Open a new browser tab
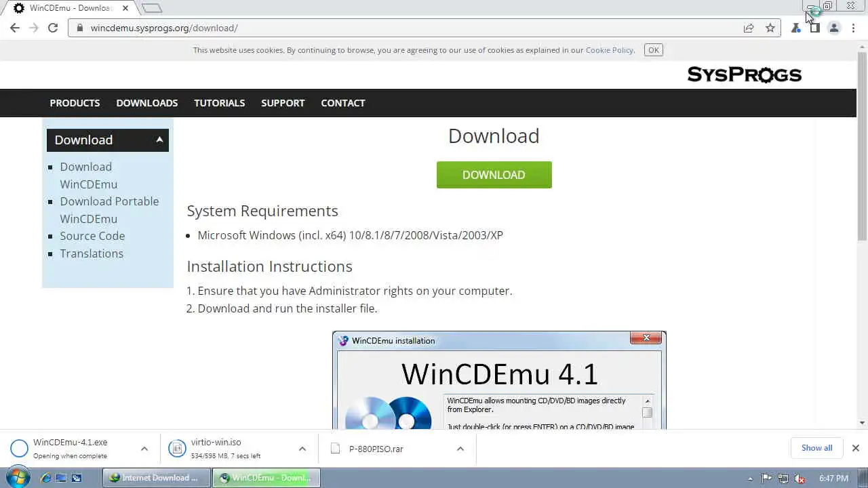This screenshot has width=868, height=488. pyautogui.click(x=152, y=8)
